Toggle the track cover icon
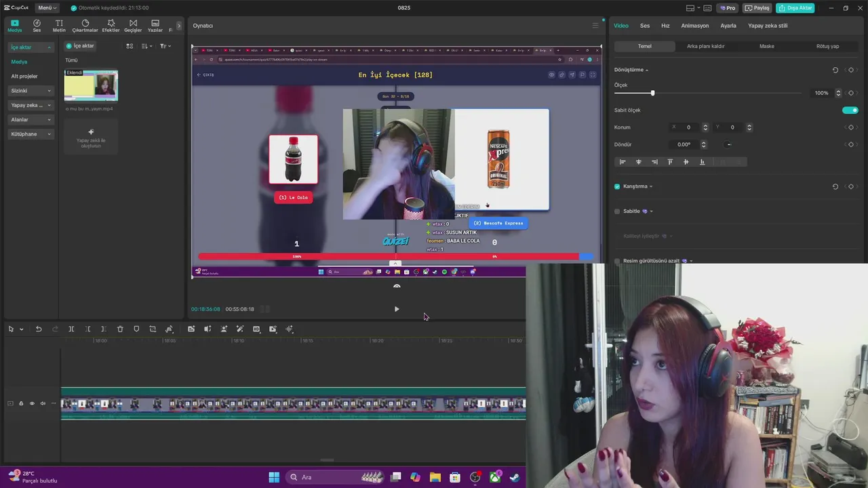This screenshot has width=868, height=488. point(10,403)
